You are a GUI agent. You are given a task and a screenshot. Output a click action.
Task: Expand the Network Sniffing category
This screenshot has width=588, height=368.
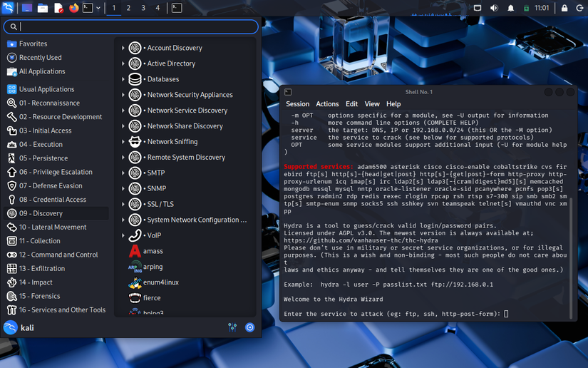(172, 142)
